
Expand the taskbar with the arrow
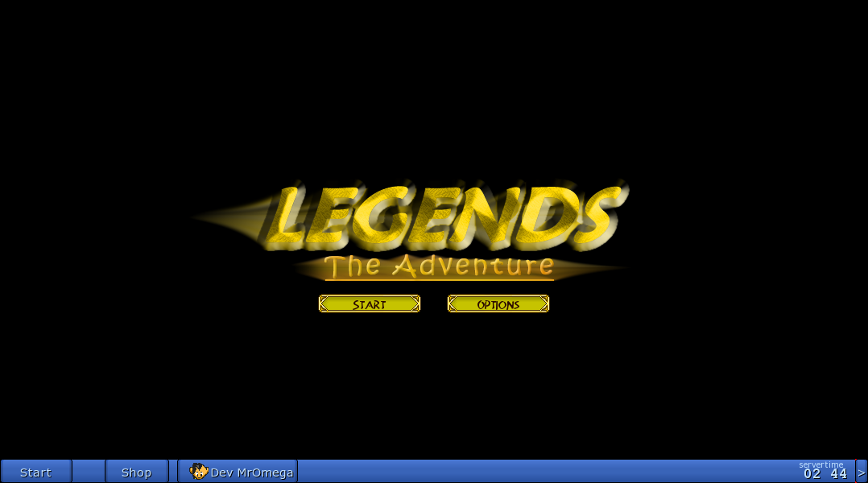(862, 472)
